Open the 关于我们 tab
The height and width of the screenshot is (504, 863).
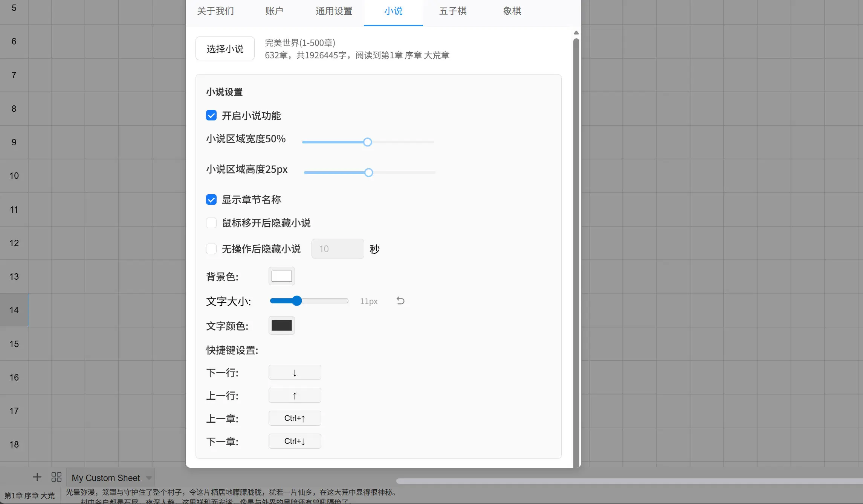215,11
